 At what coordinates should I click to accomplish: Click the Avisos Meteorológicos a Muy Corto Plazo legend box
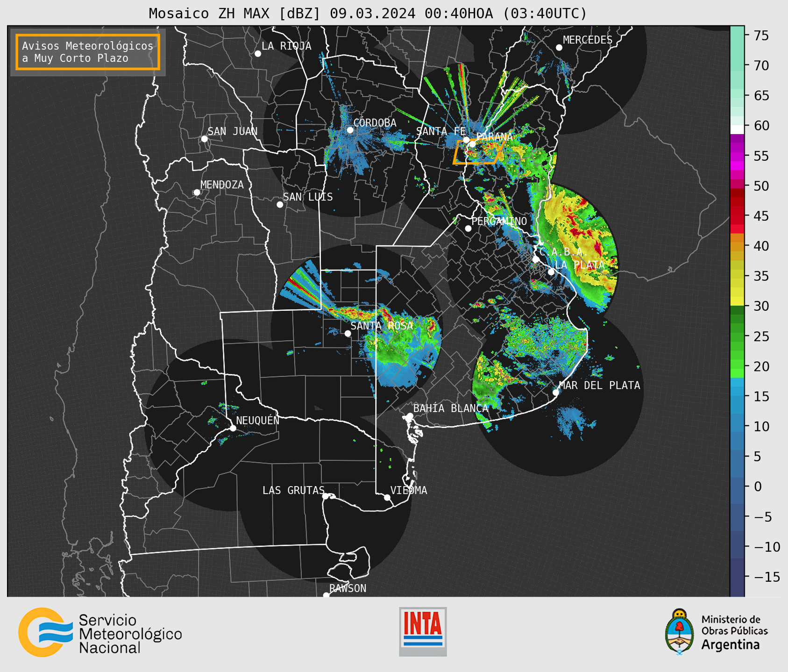click(x=88, y=52)
